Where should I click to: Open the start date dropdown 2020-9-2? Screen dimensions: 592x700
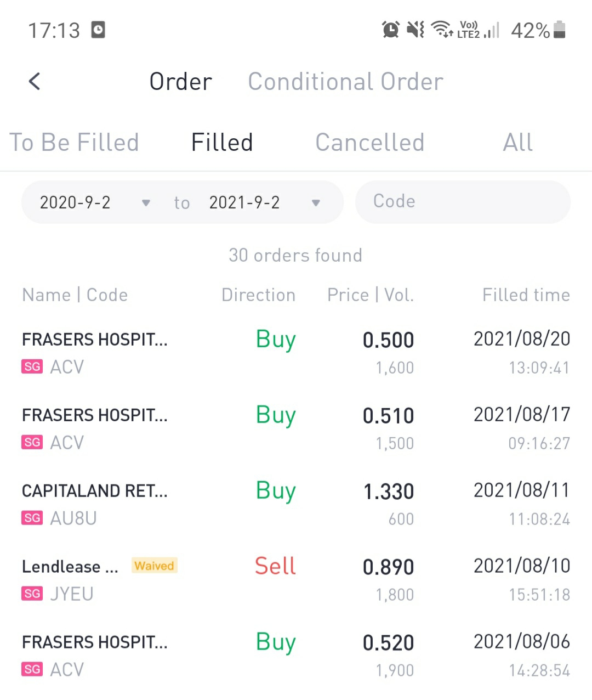94,202
